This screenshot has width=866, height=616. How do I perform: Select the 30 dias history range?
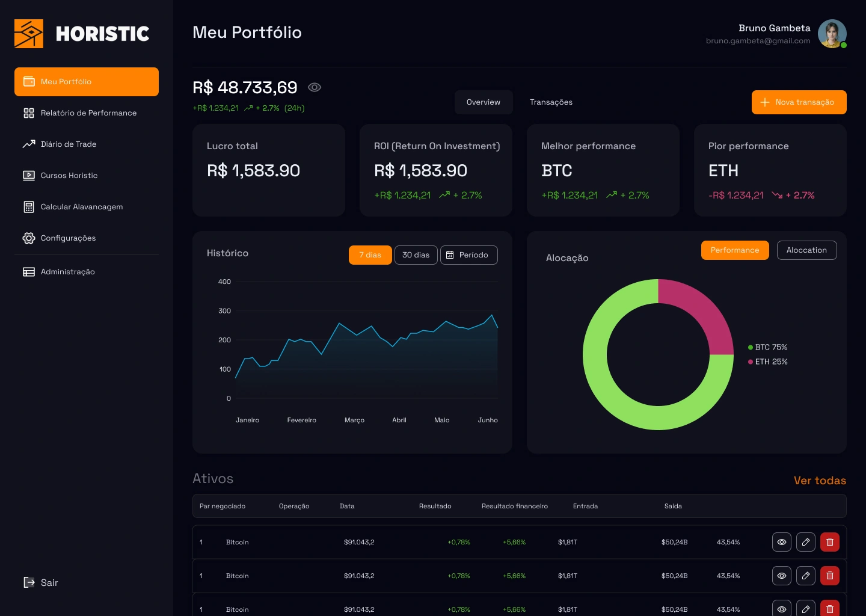416,255
